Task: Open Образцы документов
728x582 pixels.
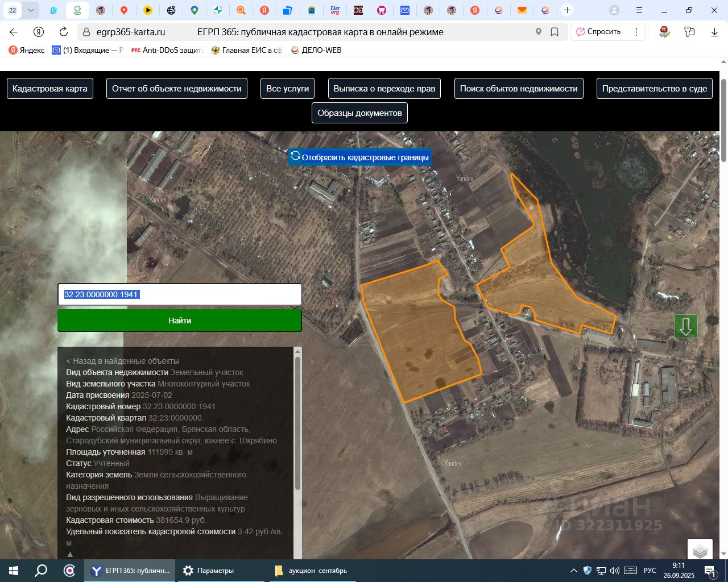Action: pos(359,113)
